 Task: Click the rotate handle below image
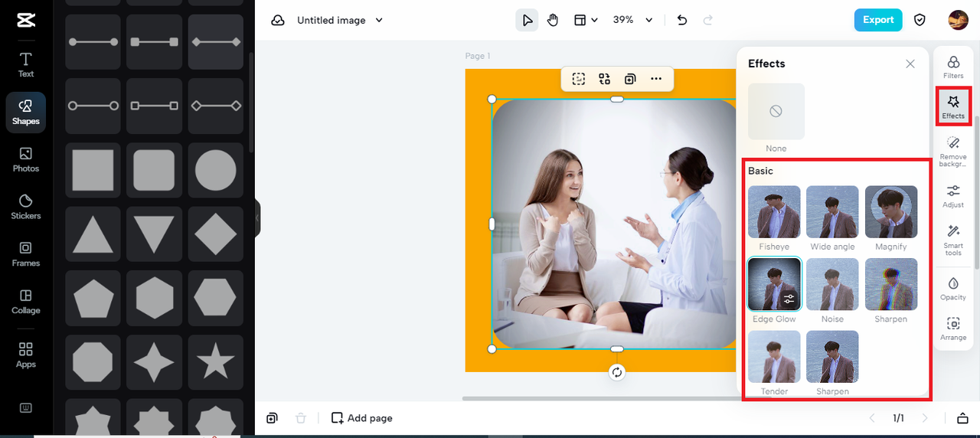click(617, 372)
